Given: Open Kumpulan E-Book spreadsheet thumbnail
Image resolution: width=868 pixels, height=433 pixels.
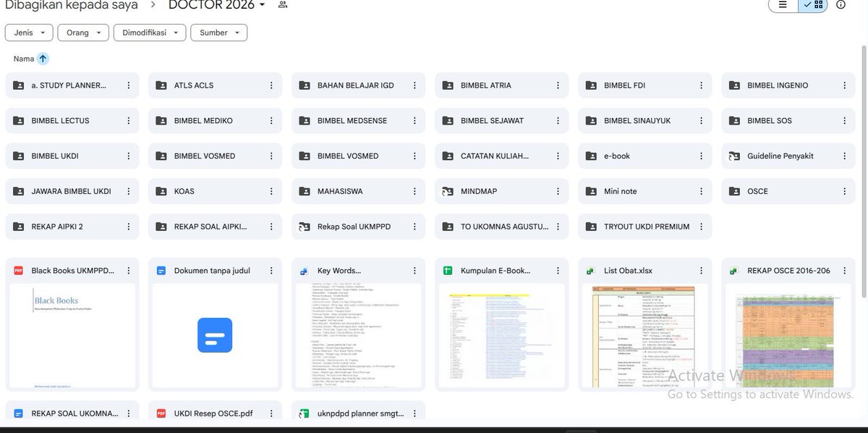Looking at the screenshot, I should coord(502,336).
